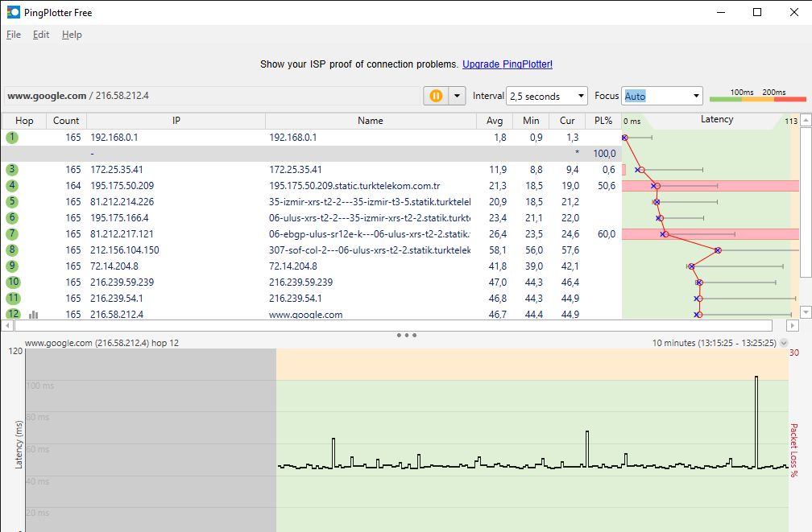Click the timeline title www.google.com hop 12
Viewport: 812px width, 532px height.
click(102, 343)
